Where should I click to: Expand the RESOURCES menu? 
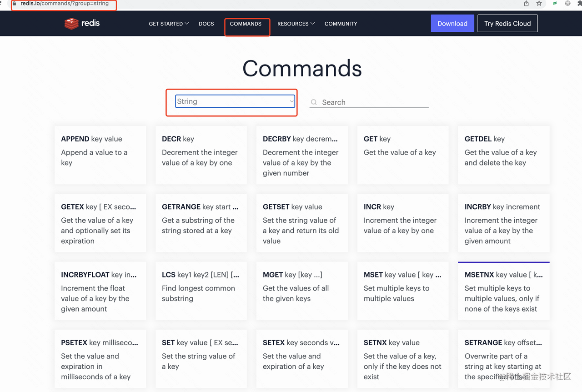click(296, 24)
